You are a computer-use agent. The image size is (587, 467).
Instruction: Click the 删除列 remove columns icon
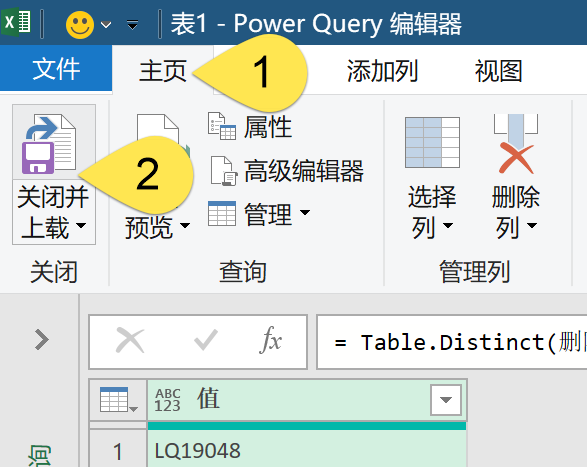[x=516, y=144]
